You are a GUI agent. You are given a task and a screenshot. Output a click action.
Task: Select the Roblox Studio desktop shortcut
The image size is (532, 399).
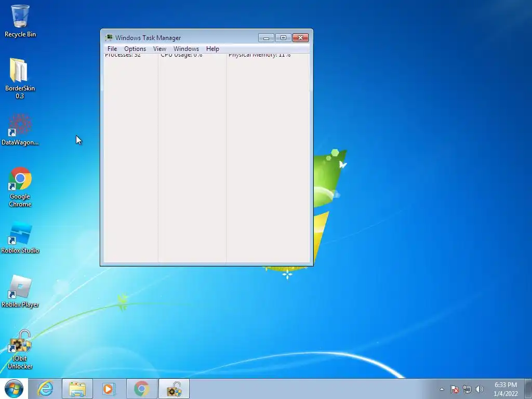pos(20,238)
